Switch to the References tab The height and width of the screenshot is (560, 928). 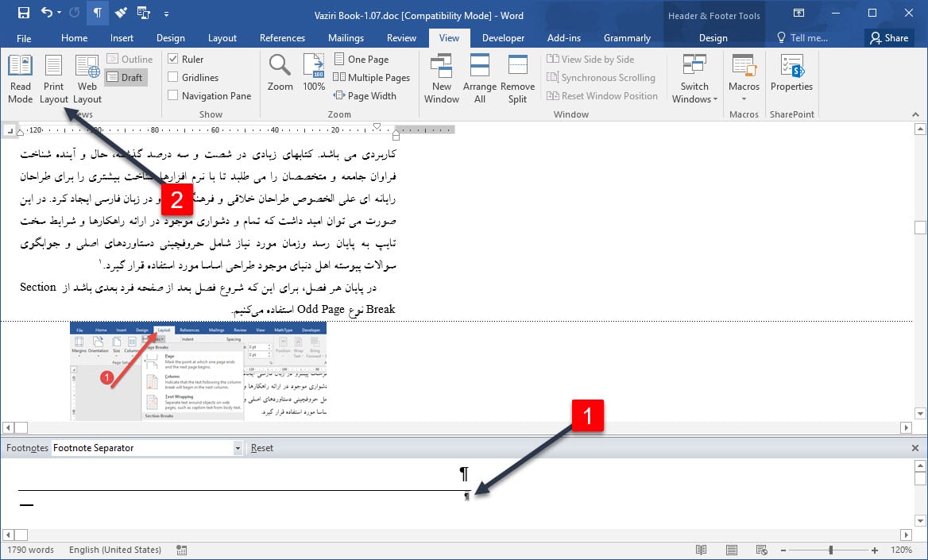(x=282, y=38)
